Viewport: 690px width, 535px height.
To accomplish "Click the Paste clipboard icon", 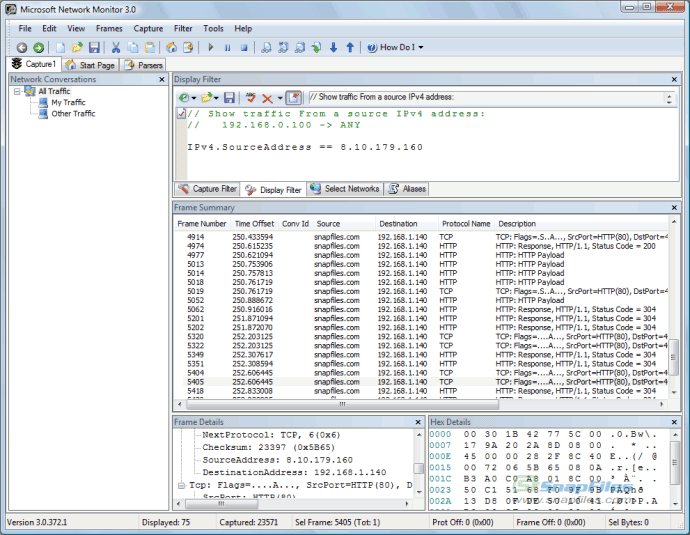I will click(x=150, y=48).
